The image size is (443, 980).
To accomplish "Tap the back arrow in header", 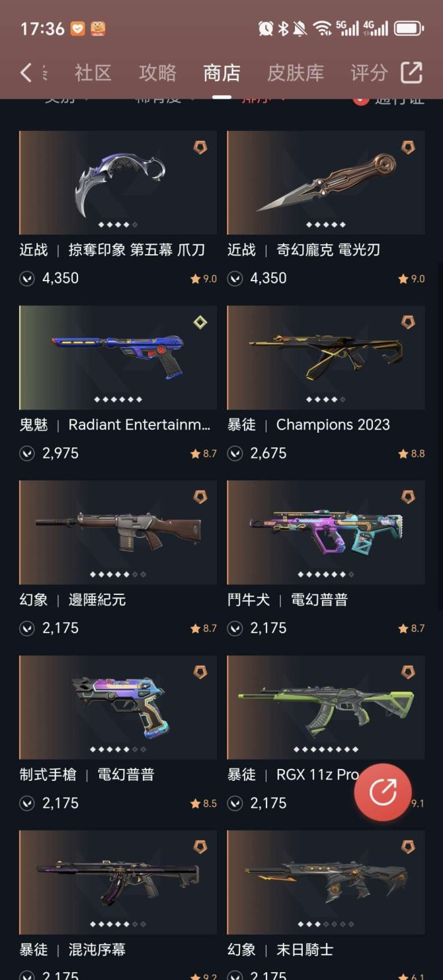I will (26, 72).
